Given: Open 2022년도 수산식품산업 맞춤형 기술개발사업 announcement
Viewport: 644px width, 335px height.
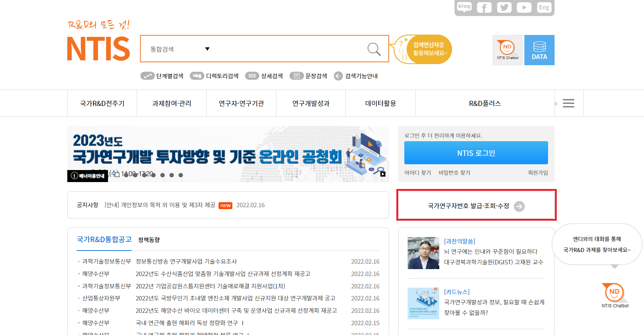Looking at the screenshot, I should tap(223, 274).
